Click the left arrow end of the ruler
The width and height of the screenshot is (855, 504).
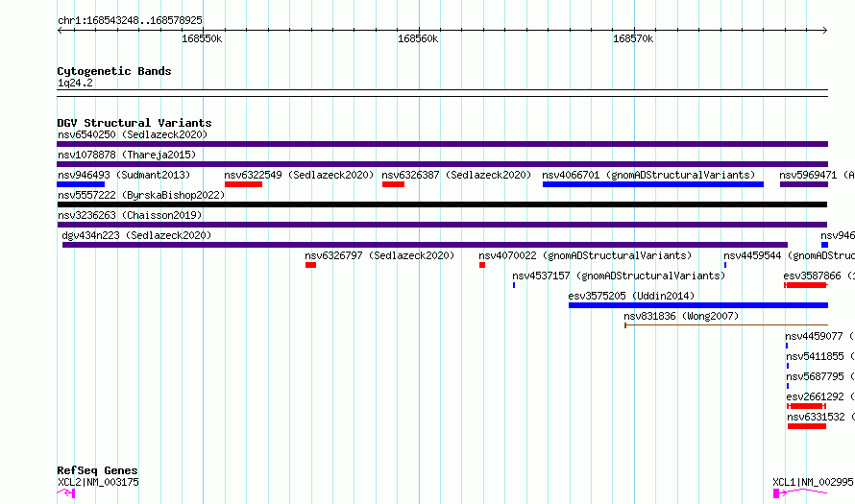[60, 30]
